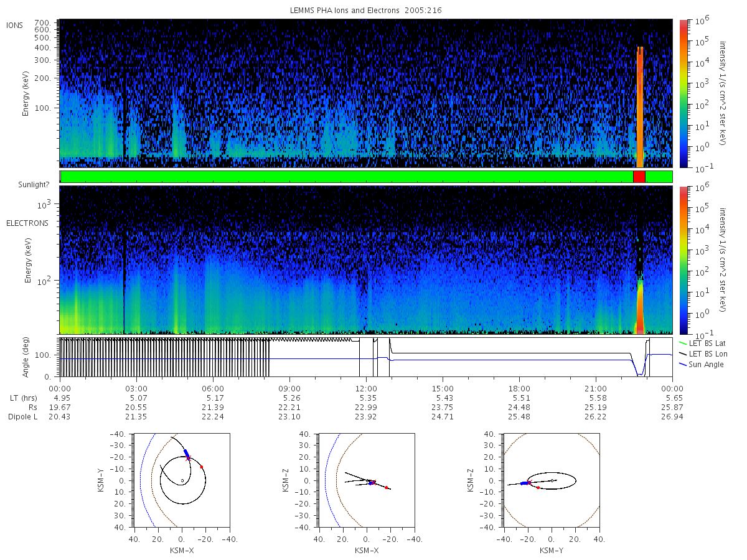Click the ions intensity color bar
Screen dimensions: 747x560
[683, 93]
